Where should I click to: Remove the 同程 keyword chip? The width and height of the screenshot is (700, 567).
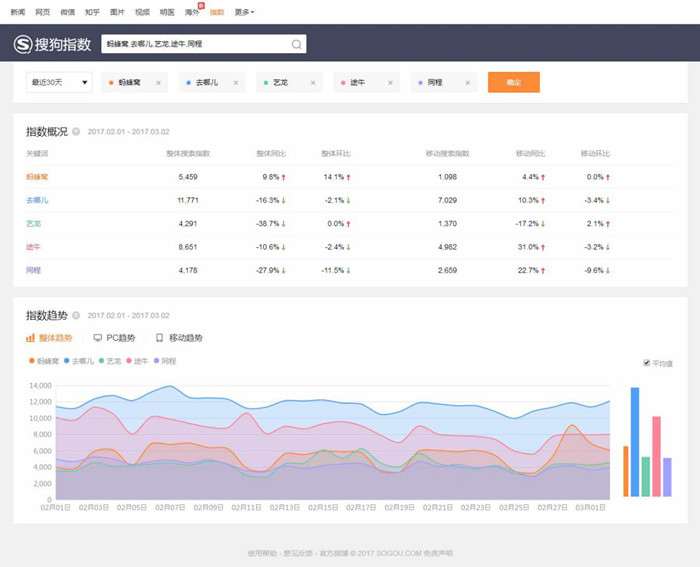[x=467, y=83]
